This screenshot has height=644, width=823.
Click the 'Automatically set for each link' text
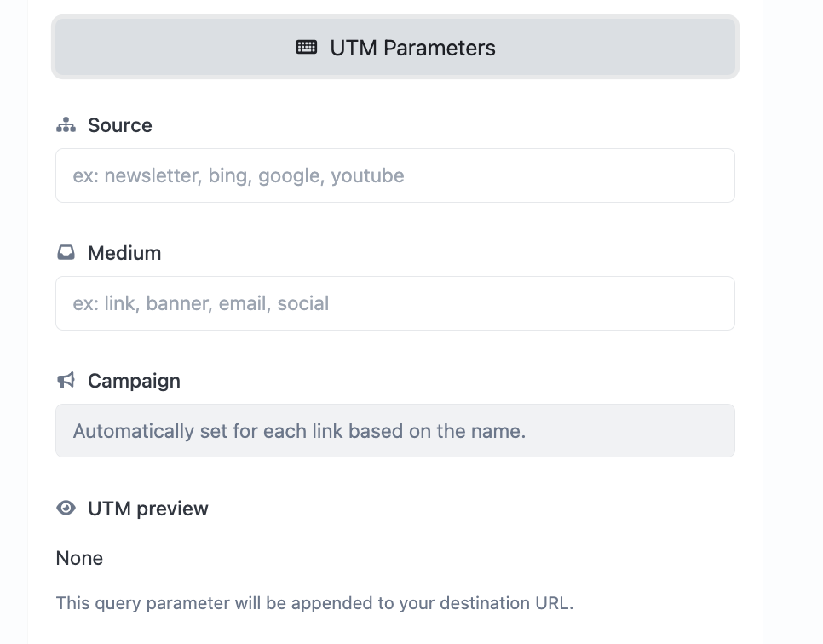point(299,431)
